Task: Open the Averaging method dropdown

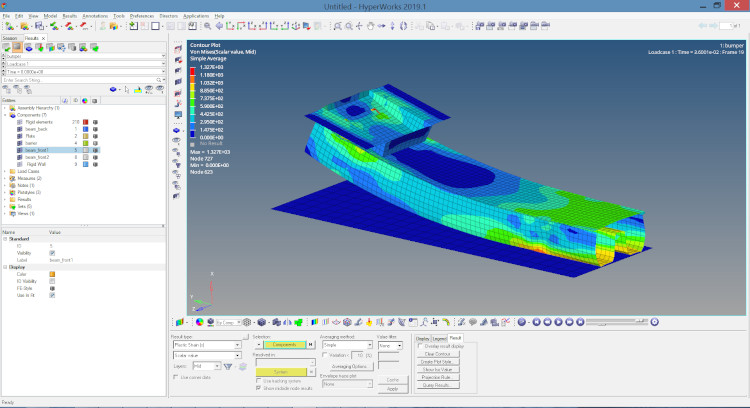Action: (347, 344)
